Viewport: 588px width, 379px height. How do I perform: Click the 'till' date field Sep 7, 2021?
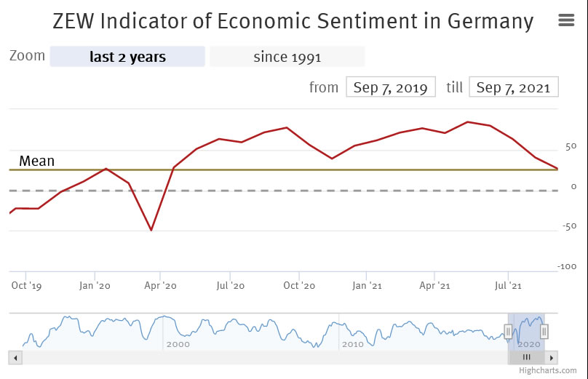point(514,87)
